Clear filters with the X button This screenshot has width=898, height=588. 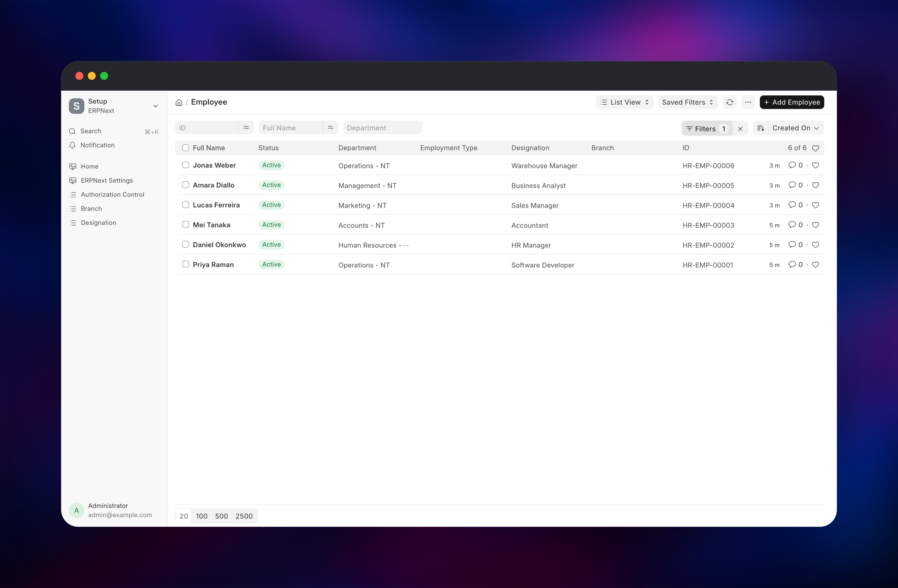coord(740,128)
